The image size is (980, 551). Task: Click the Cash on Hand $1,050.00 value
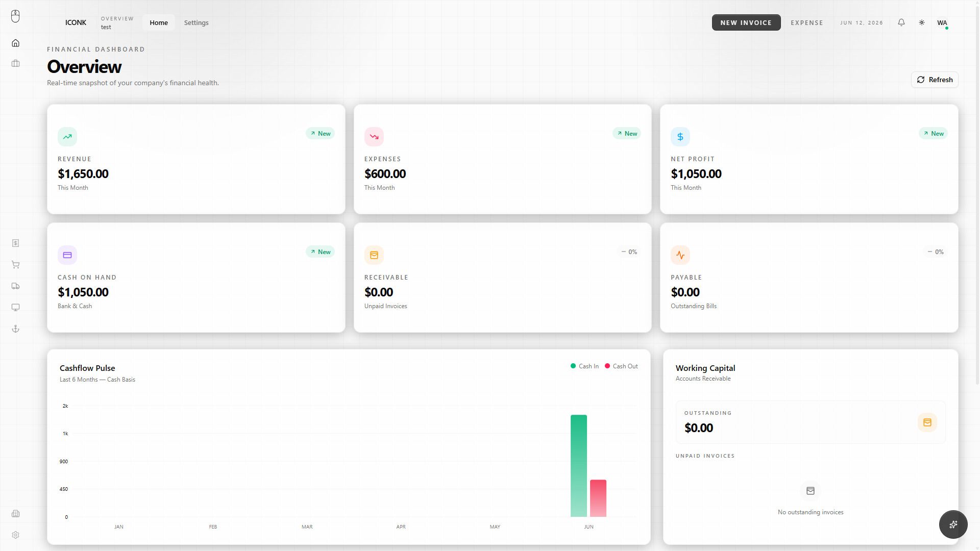pyautogui.click(x=83, y=292)
